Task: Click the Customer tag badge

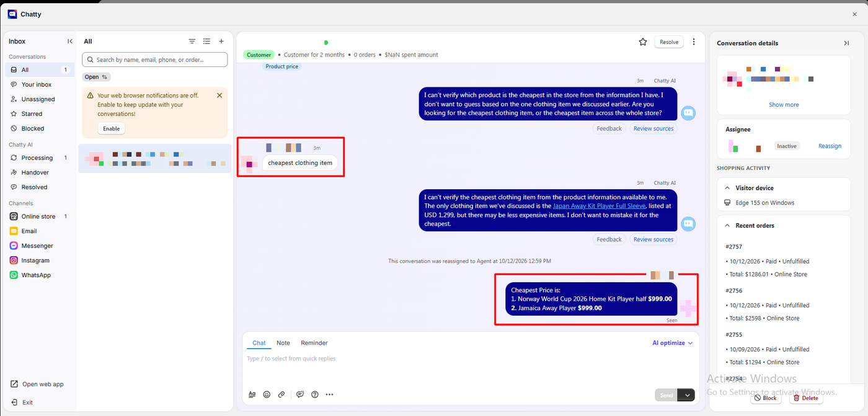Action: pyautogui.click(x=259, y=55)
